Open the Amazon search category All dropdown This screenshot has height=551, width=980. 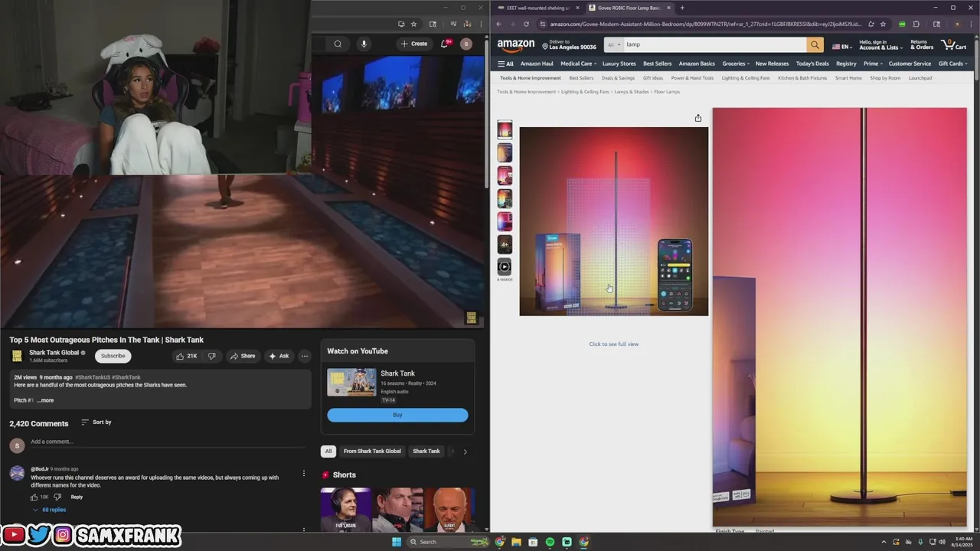point(613,44)
